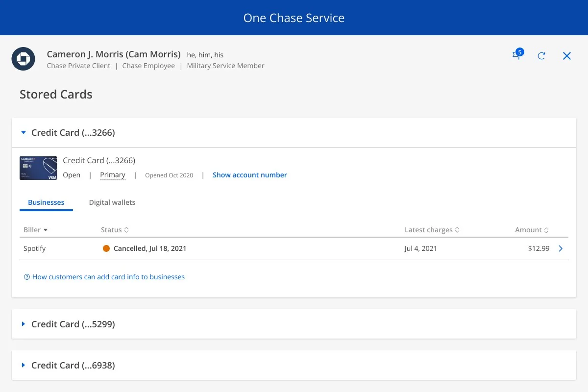Open Spotify row details chevron
The width and height of the screenshot is (588, 392).
pyautogui.click(x=561, y=248)
